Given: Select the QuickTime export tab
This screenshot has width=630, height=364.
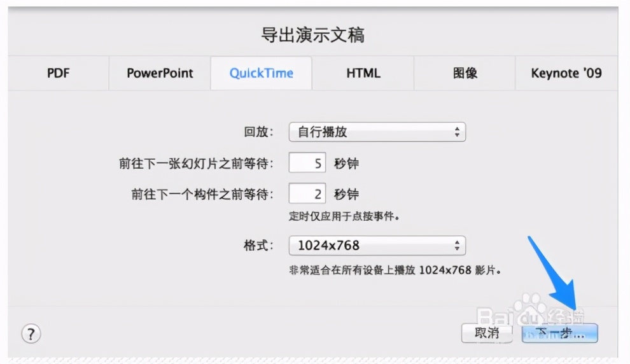Looking at the screenshot, I should pyautogui.click(x=261, y=73).
